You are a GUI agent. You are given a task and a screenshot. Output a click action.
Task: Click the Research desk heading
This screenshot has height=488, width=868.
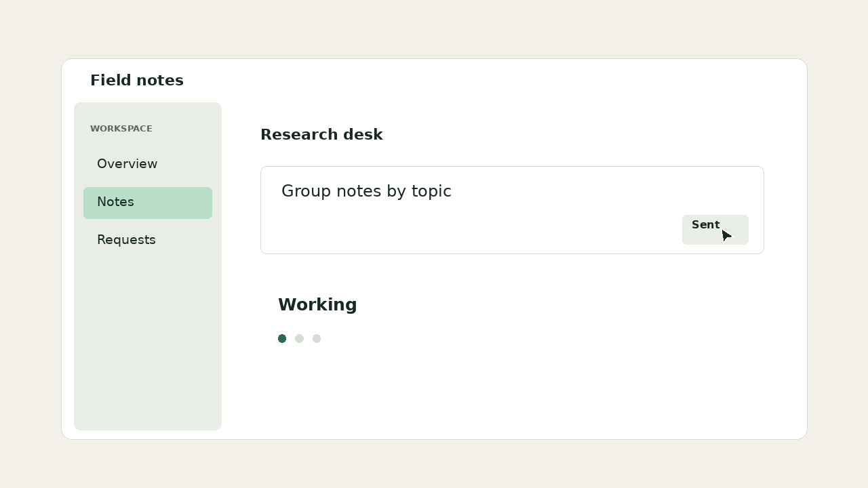coord(321,135)
